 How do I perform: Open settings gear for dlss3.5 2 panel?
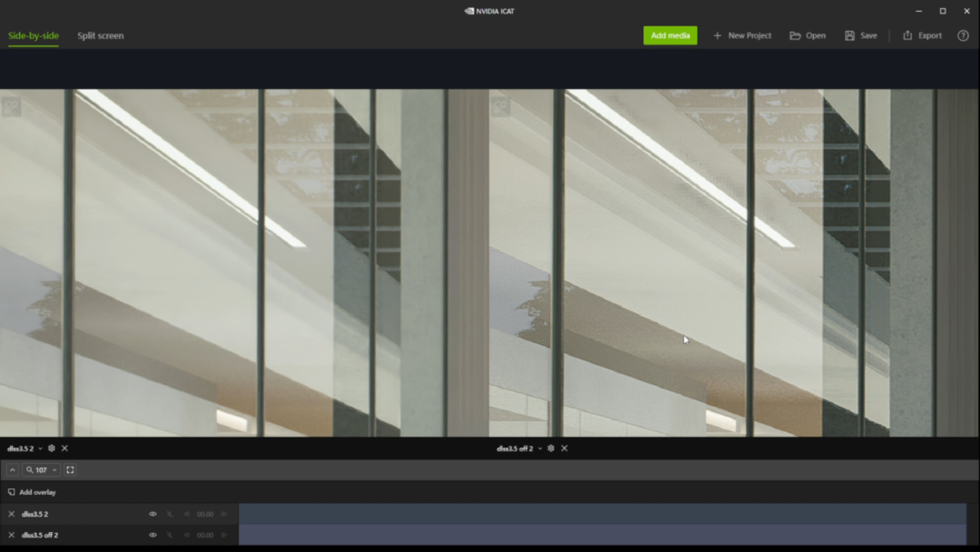pyautogui.click(x=52, y=448)
